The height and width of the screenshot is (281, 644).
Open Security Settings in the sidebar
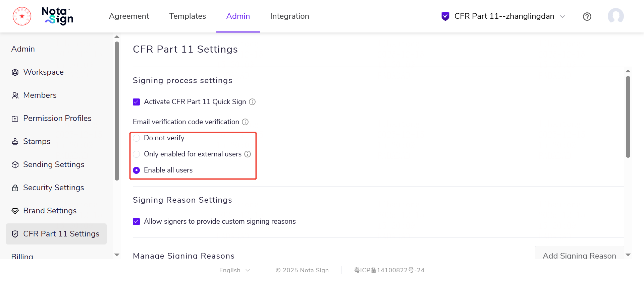(53, 188)
